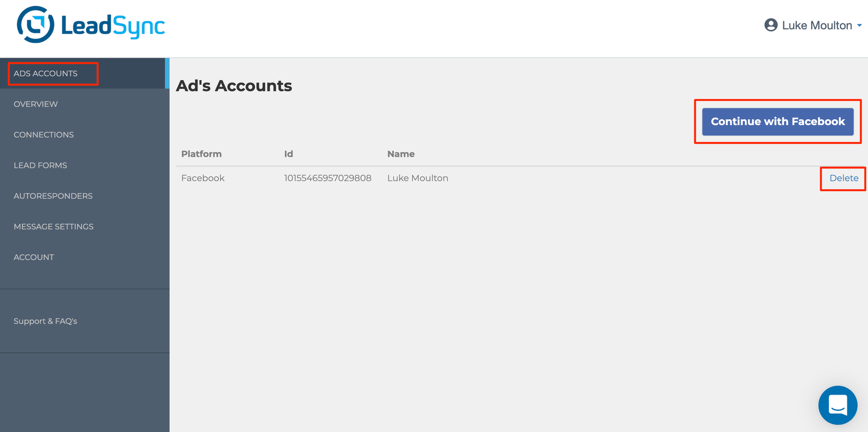This screenshot has height=432, width=868.
Task: Select MESSAGE SETTINGS in the sidebar
Action: coord(54,227)
